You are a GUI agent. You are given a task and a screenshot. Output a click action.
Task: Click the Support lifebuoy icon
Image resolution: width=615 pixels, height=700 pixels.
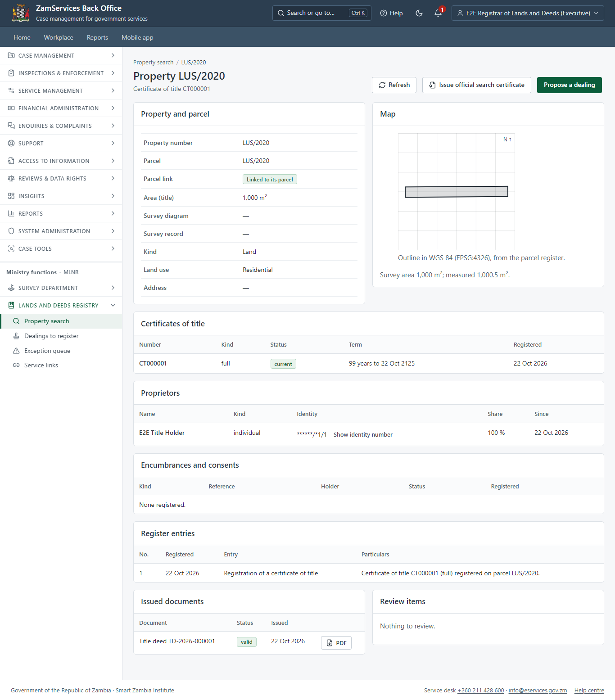[x=11, y=143]
